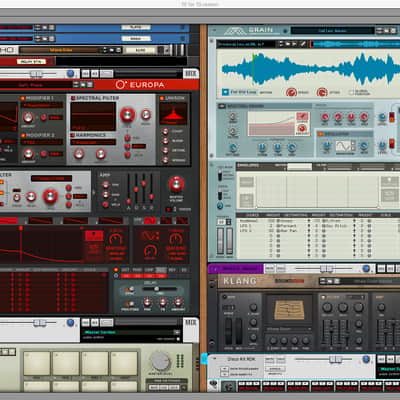Viewport: 400px width, 400px height.
Task: Click the Modifier 2 amount knob
Action: [28, 154]
